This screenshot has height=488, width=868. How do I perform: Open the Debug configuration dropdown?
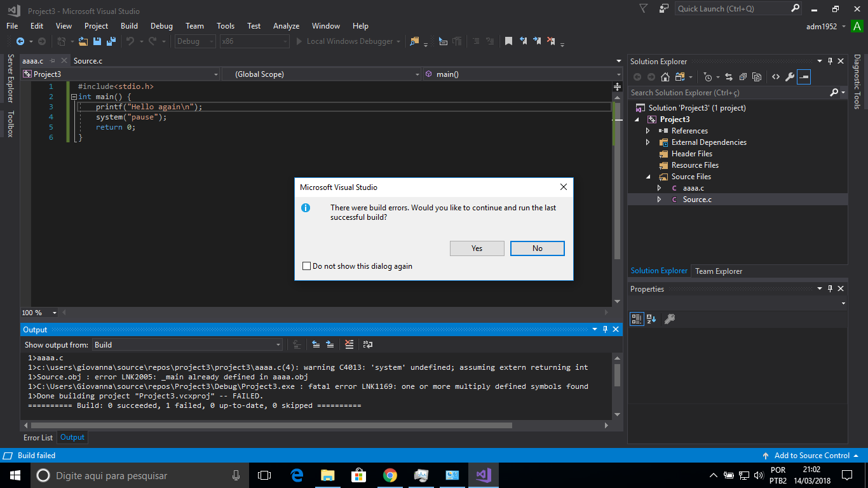(196, 41)
